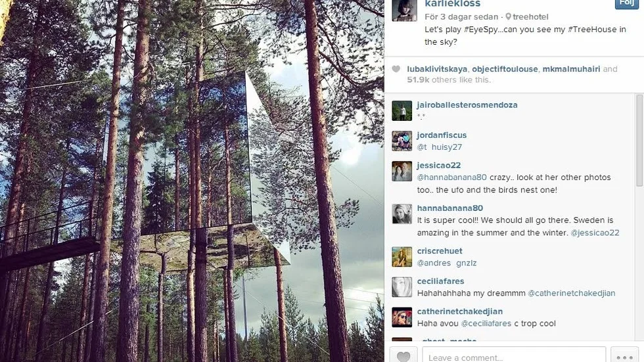Click the heart like button beside comment field
Image resolution: width=644 pixels, height=362 pixels.
point(403,355)
